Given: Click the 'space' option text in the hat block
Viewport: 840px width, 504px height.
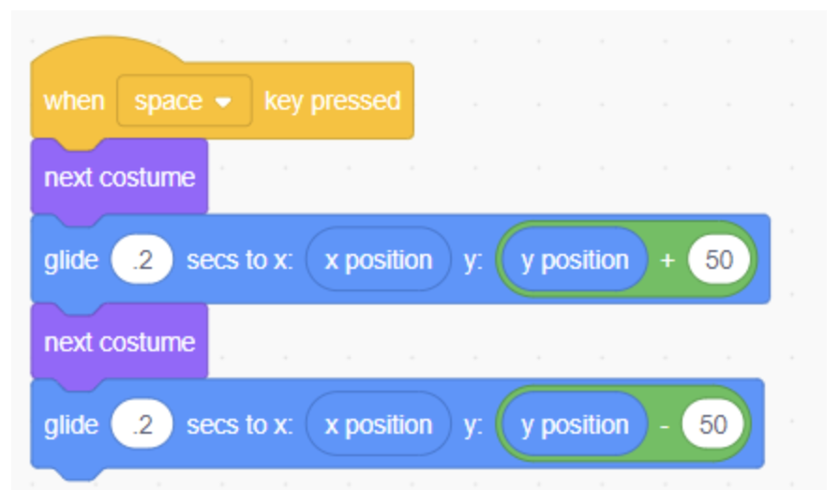Looking at the screenshot, I should pyautogui.click(x=168, y=102).
